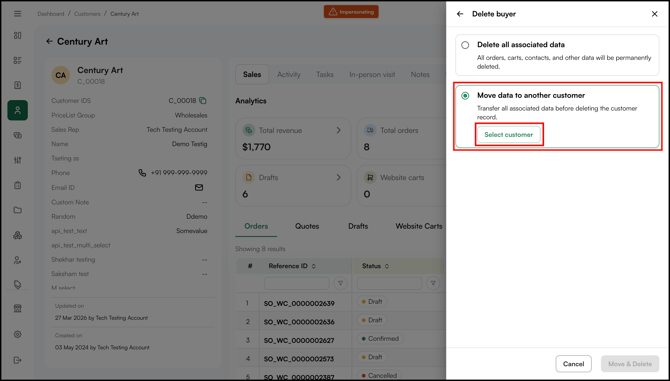Copy the customer ID C_00018
The height and width of the screenshot is (381, 670).
[203, 101]
